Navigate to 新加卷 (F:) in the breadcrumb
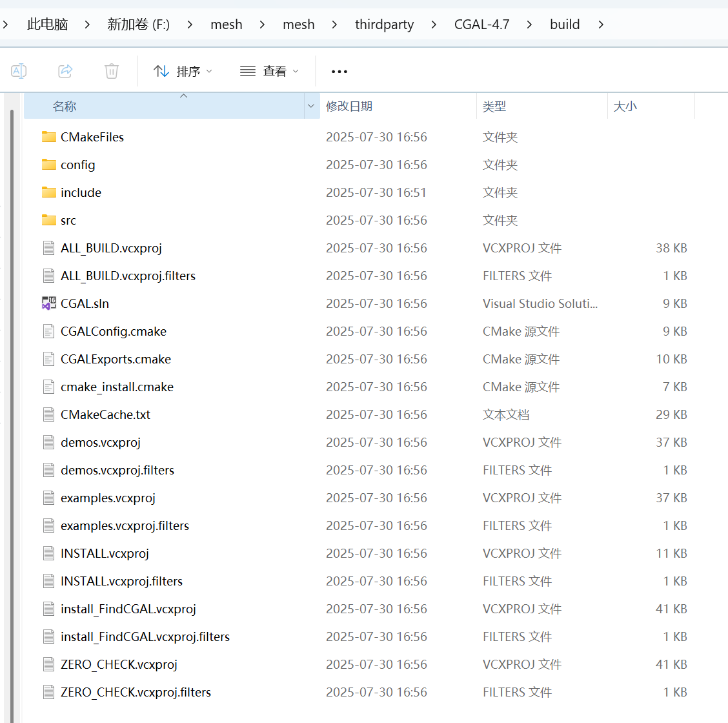728x723 pixels. coord(138,24)
